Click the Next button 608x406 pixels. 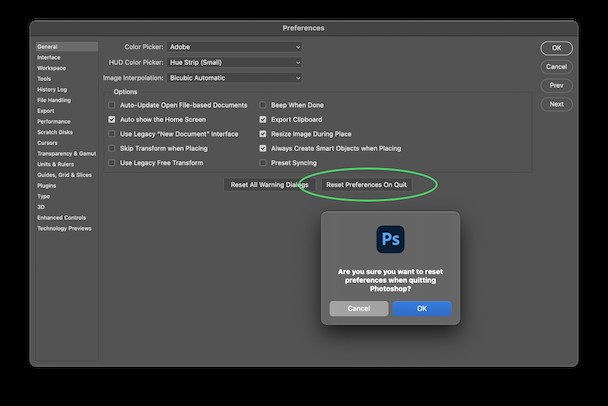tap(556, 104)
